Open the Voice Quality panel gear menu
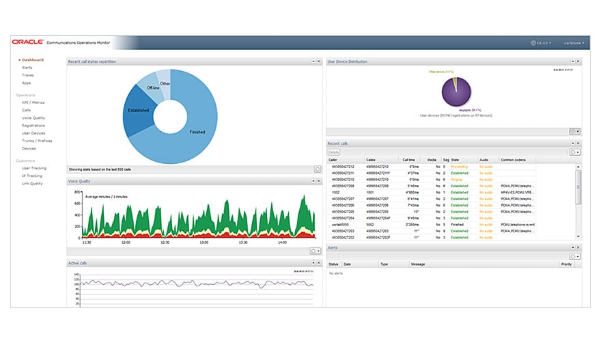 point(315,251)
